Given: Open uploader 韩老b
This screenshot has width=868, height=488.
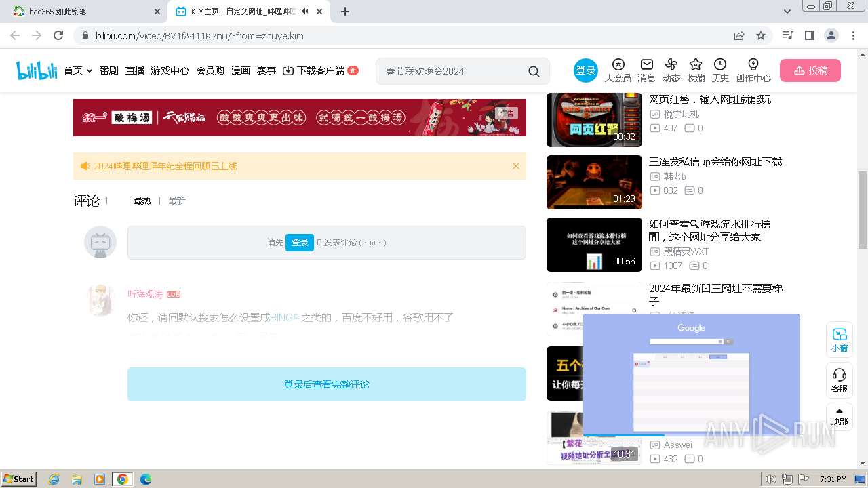Looking at the screenshot, I should pos(675,176).
